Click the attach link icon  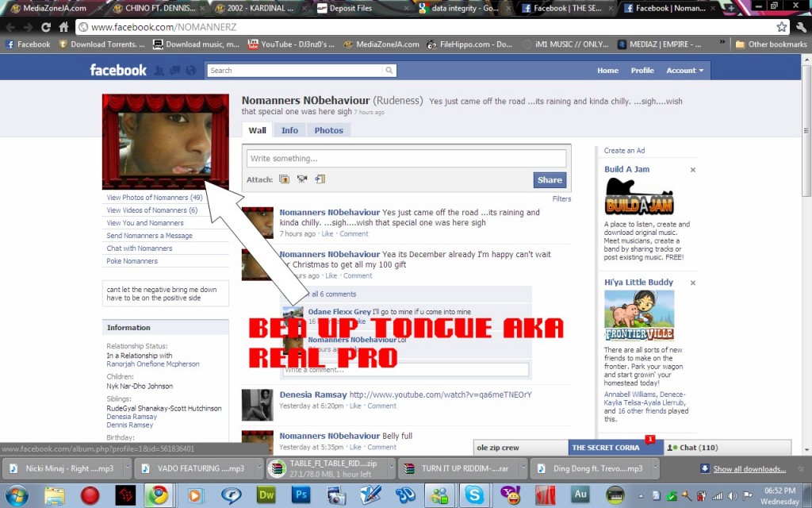320,179
